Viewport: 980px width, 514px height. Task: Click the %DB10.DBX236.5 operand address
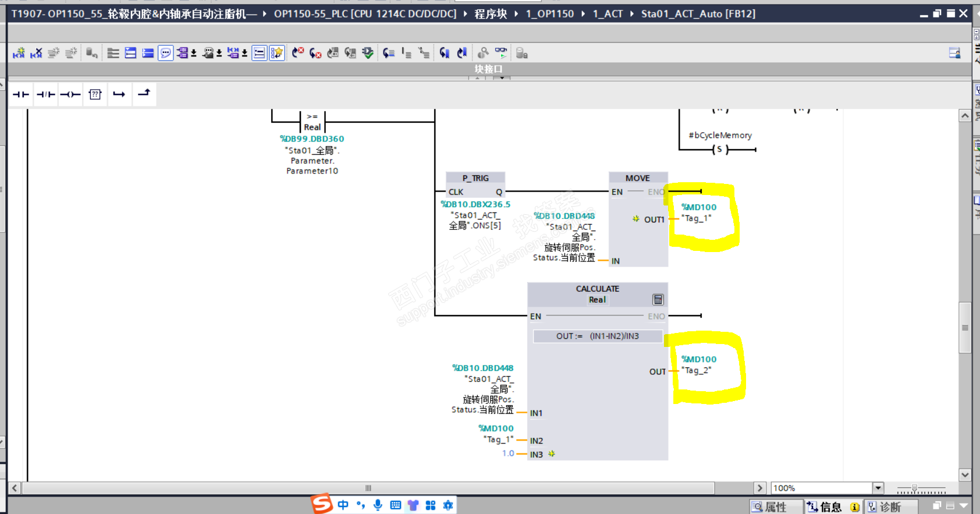[475, 204]
